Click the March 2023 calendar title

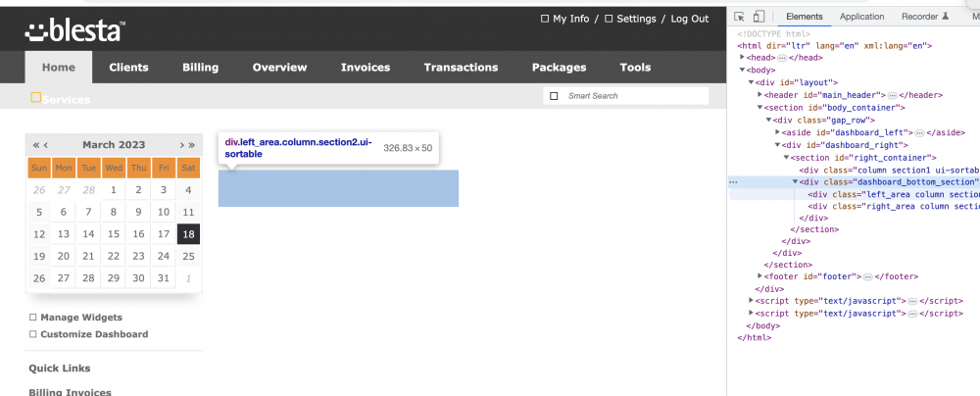click(114, 144)
